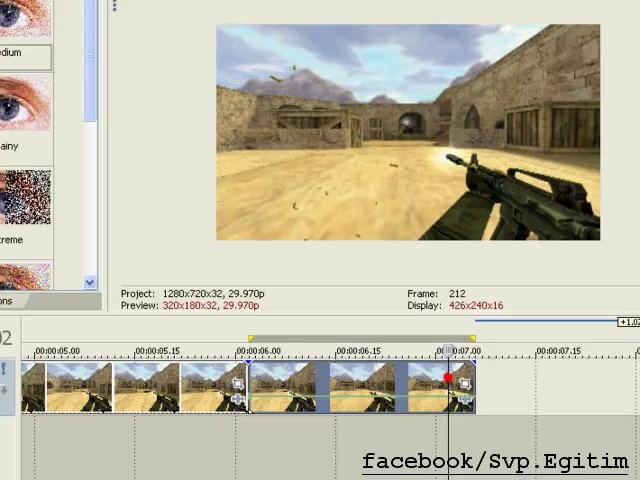Click the Frame 212 value
This screenshot has height=480, width=640.
(x=457, y=293)
